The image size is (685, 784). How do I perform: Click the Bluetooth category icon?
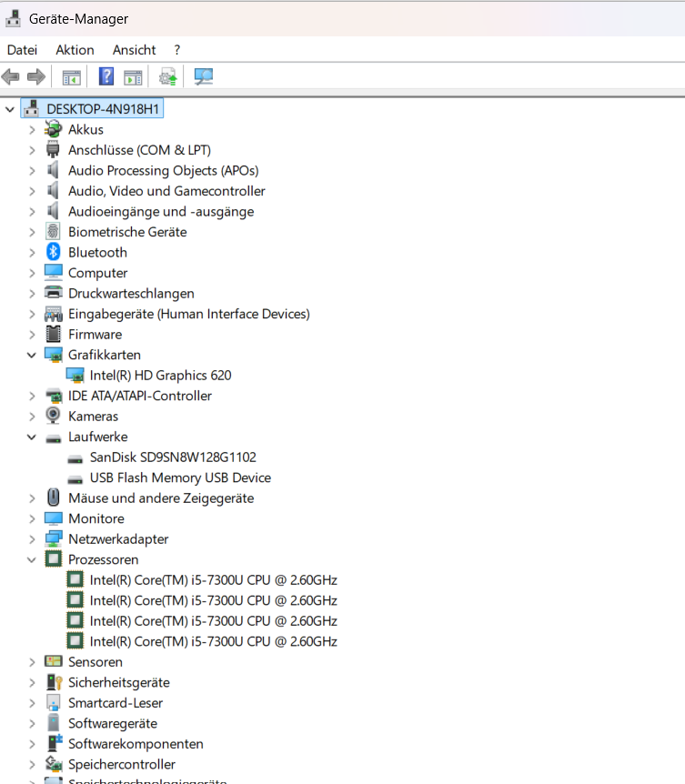[x=53, y=252]
